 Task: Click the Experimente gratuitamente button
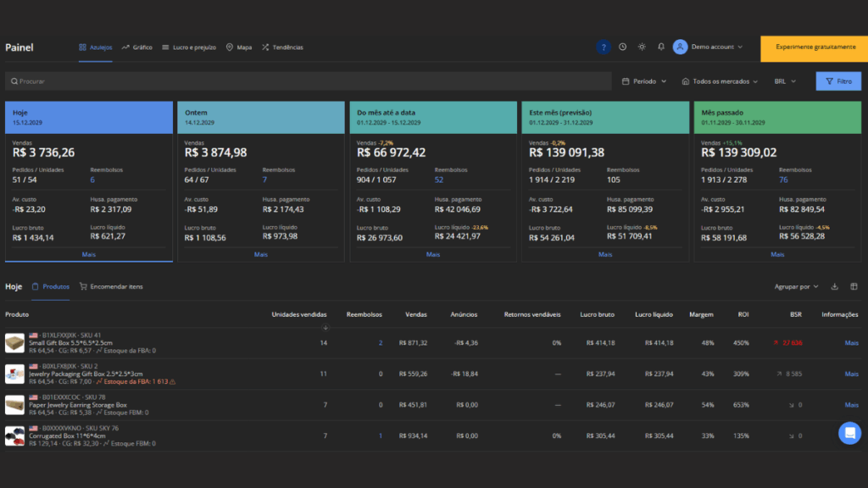tap(815, 47)
